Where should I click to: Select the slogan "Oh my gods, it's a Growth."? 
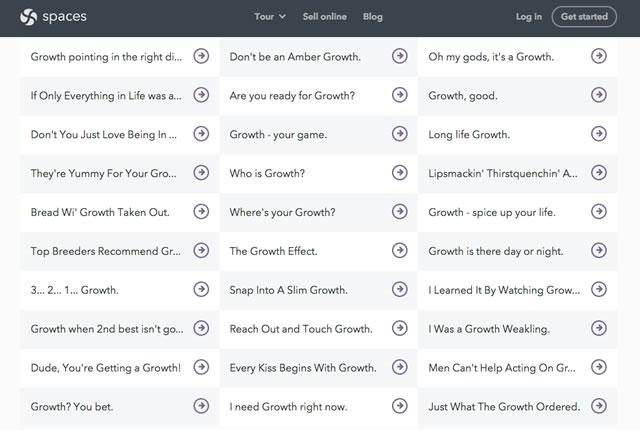point(491,57)
